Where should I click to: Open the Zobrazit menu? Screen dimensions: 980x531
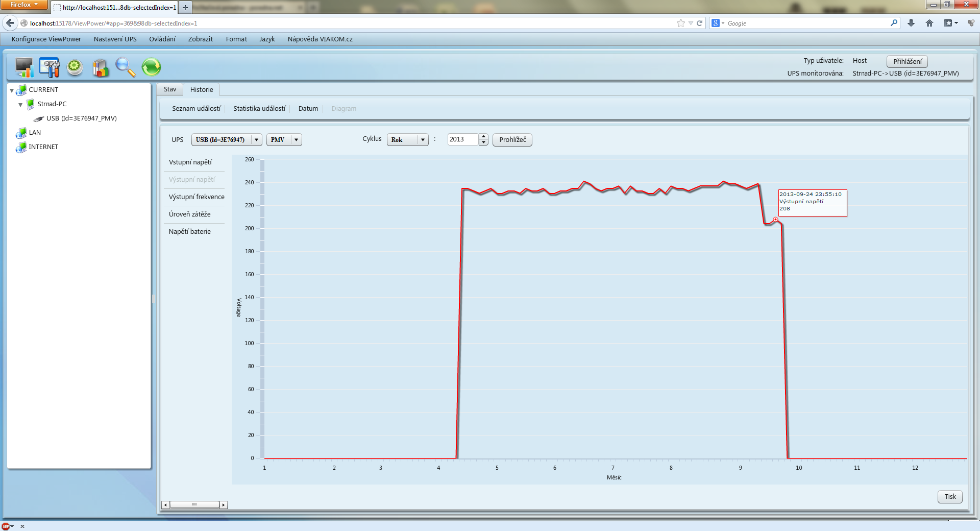pyautogui.click(x=201, y=39)
